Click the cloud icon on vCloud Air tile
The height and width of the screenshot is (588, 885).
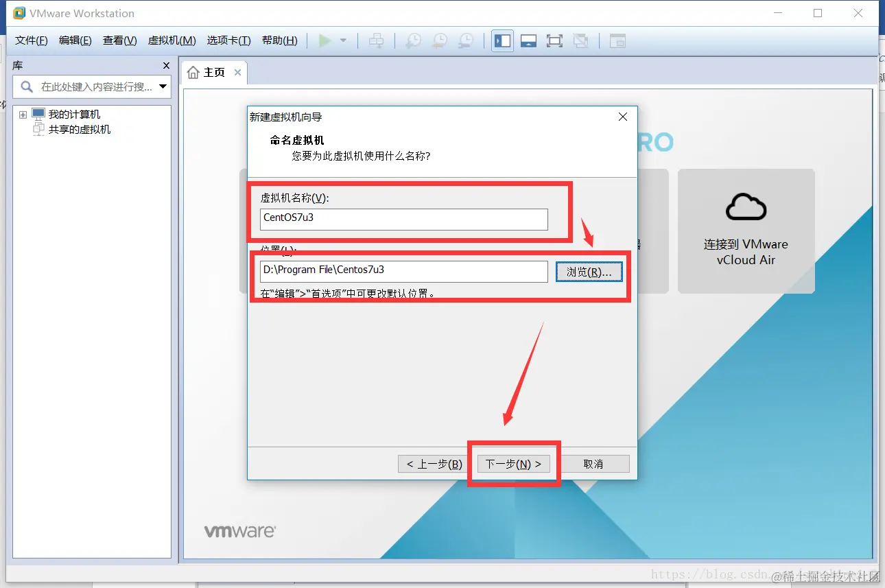746,206
